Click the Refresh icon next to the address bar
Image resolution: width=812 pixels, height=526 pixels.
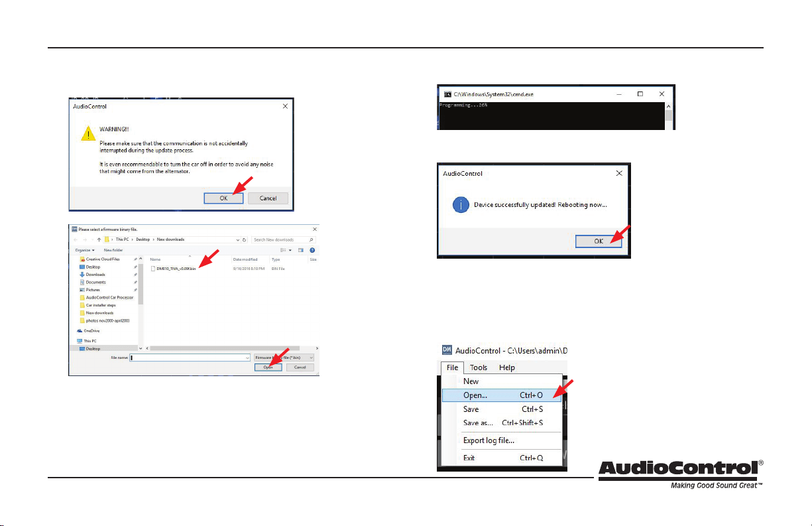coord(244,239)
